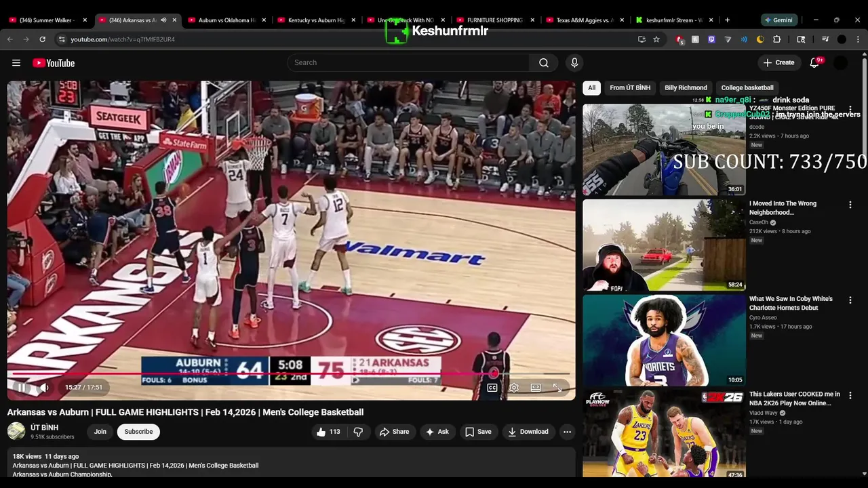Click the red progress bar scrubber handle

tap(494, 373)
